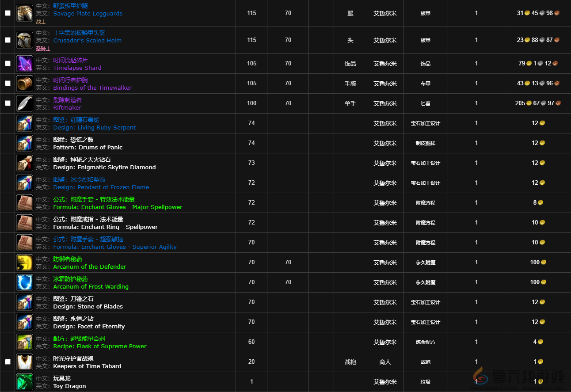Click the green Toy Dragon icon
This screenshot has height=392, width=571.
tap(25, 382)
